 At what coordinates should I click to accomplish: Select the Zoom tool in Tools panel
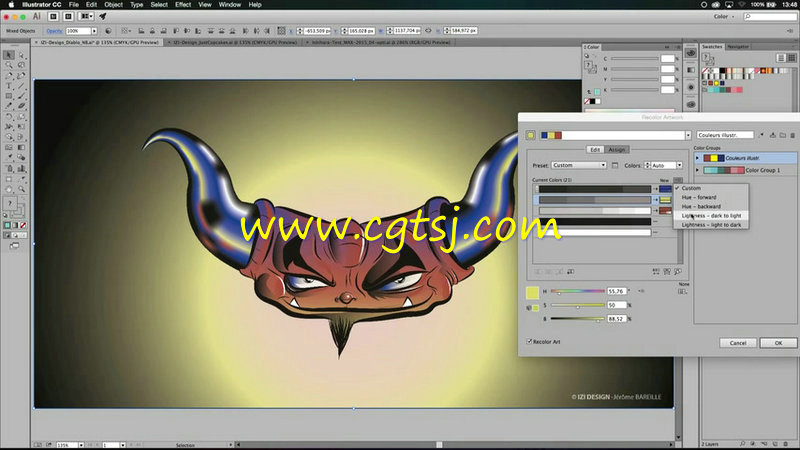point(21,189)
